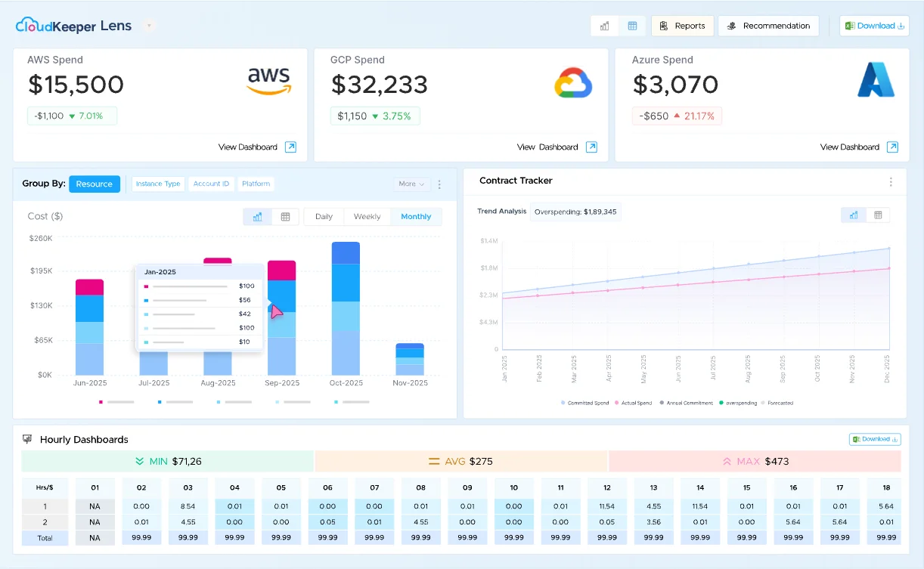The image size is (924, 569).
Task: Open AWS View Dashboard arrow icon
Action: pyautogui.click(x=290, y=147)
